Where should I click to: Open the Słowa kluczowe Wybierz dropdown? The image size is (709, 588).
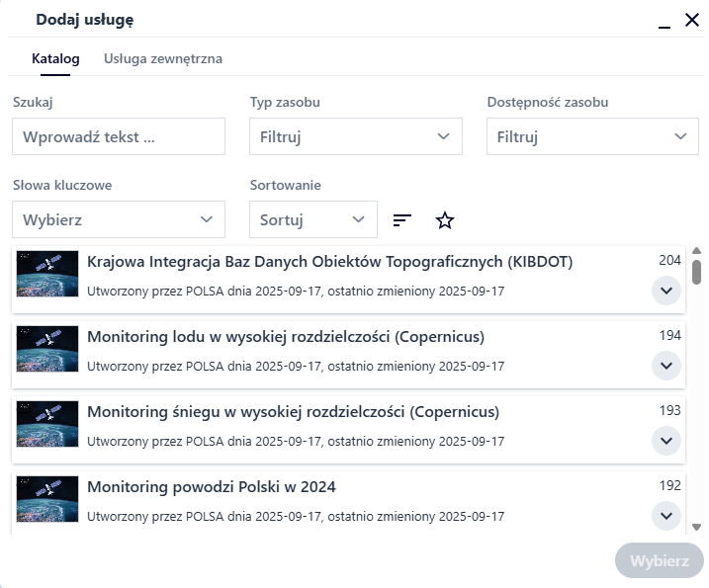(x=119, y=219)
